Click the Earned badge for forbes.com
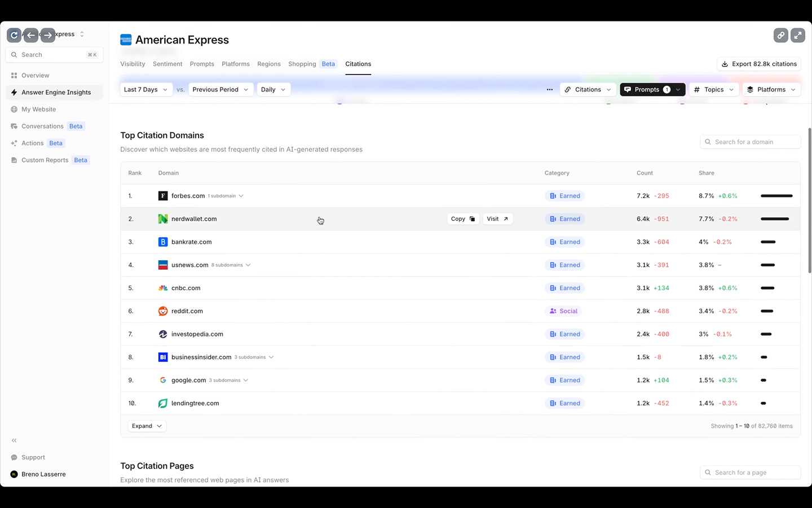 pos(564,196)
